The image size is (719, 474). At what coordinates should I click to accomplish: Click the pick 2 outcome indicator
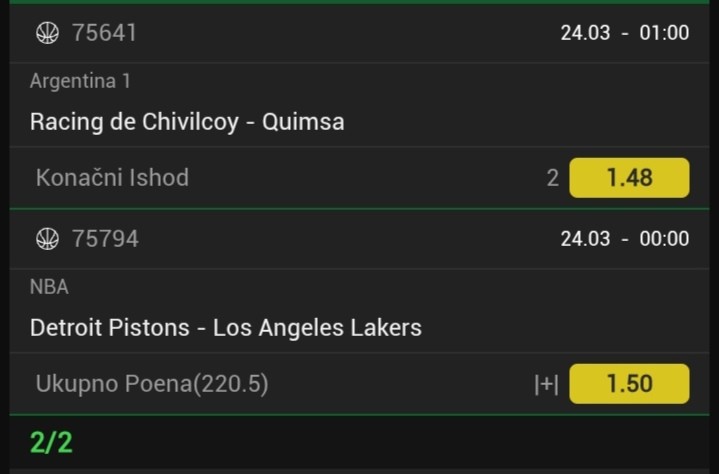point(552,178)
